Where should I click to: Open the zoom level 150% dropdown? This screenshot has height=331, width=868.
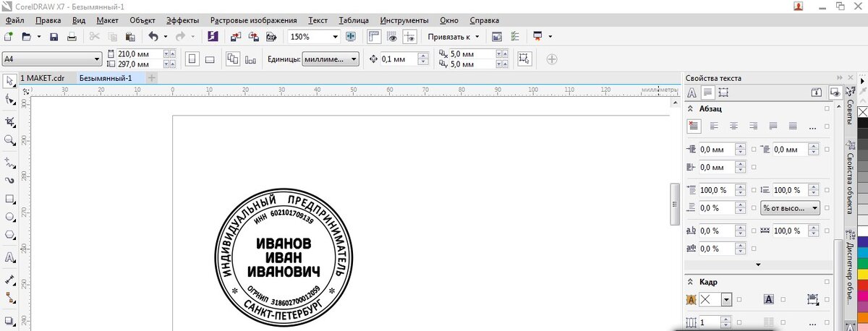coord(335,36)
